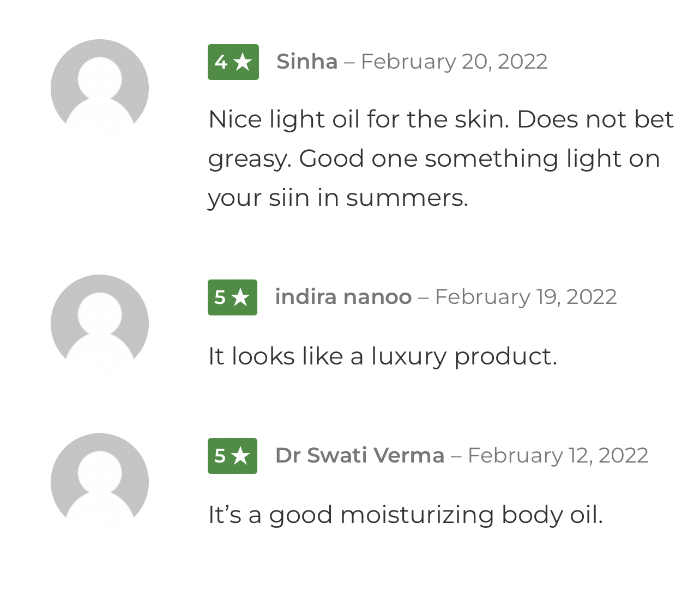Screen dimensions: 700x608
Task: Click the number 4 in Sinha's rating badge
Action: [220, 62]
